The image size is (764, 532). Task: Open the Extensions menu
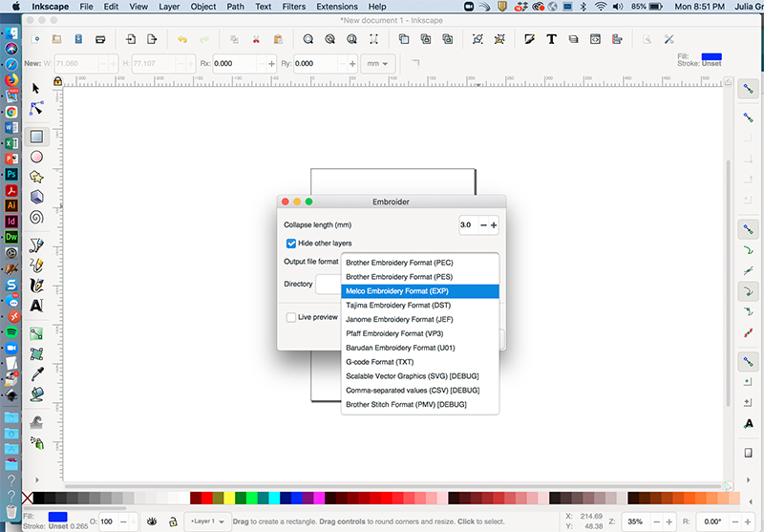[337, 7]
